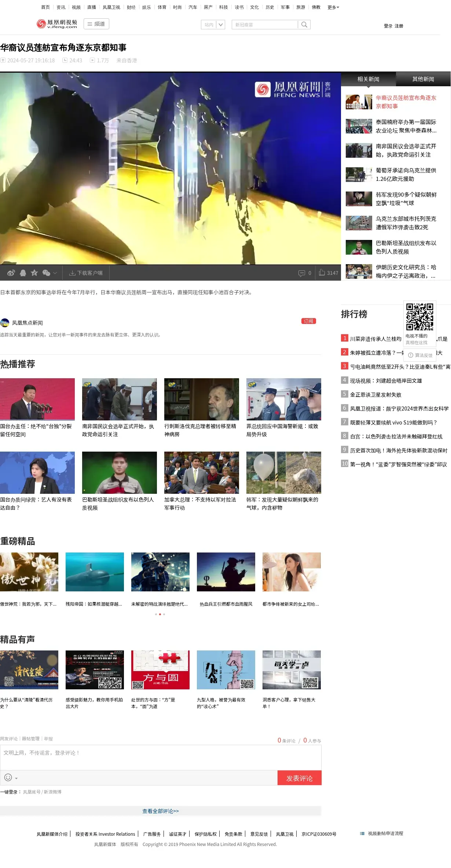Share the video to Qzone star icon
This screenshot has width=451, height=868.
click(34, 273)
